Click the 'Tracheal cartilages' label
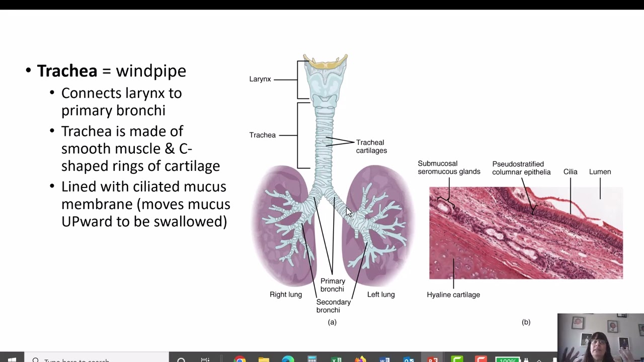Viewport: 644px width, 362px height. 371,146
